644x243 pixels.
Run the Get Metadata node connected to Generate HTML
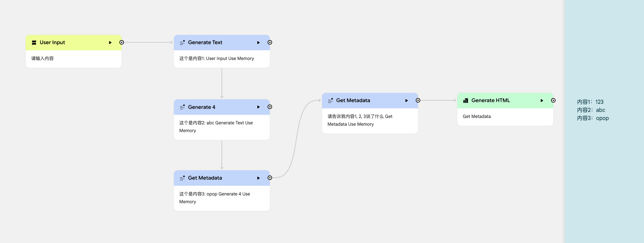click(x=407, y=100)
